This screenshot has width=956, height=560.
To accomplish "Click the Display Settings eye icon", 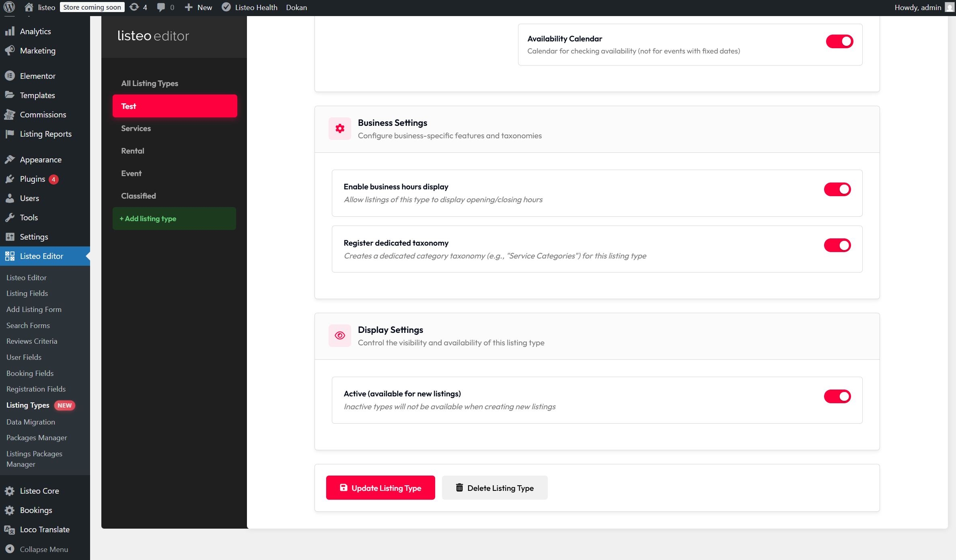I will (x=340, y=336).
